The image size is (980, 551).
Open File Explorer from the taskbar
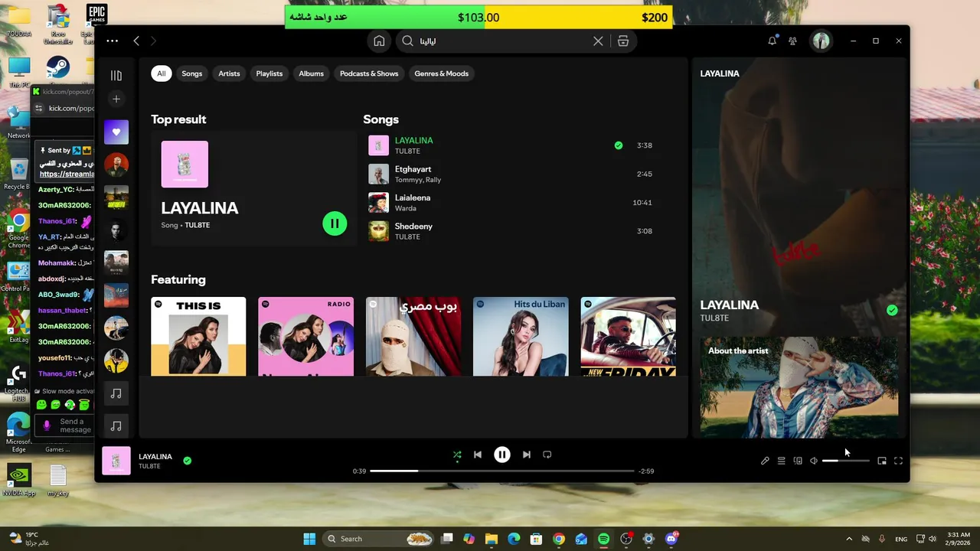pos(492,539)
